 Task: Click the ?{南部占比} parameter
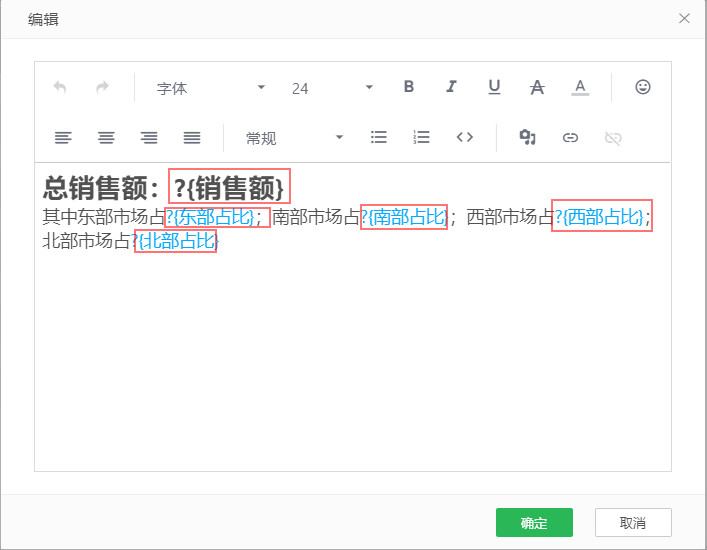coord(404,217)
